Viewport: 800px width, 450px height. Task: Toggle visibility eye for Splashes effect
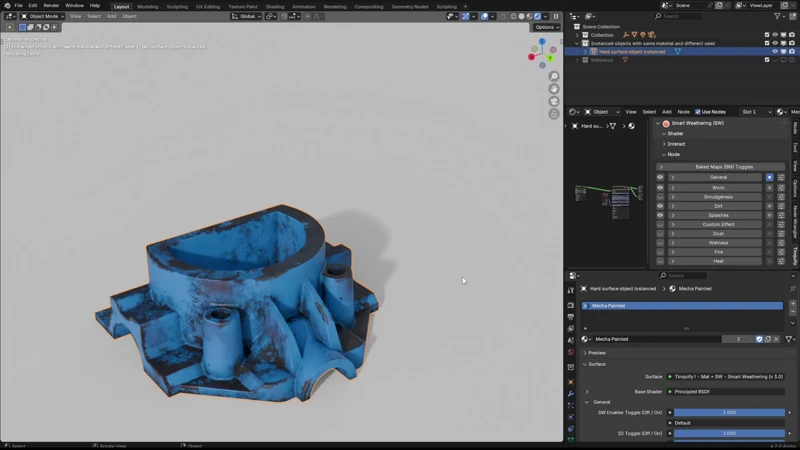(x=660, y=215)
